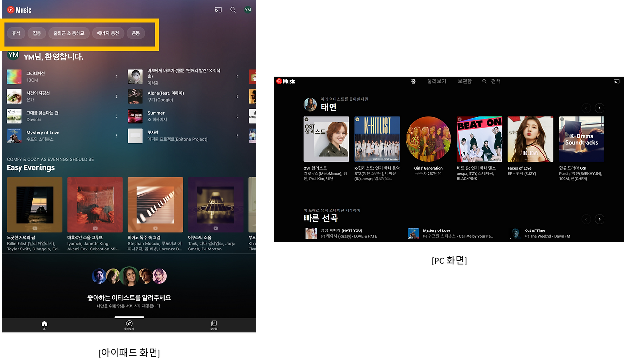Click 검색 in the PC top bar
624x364 pixels.
491,81
